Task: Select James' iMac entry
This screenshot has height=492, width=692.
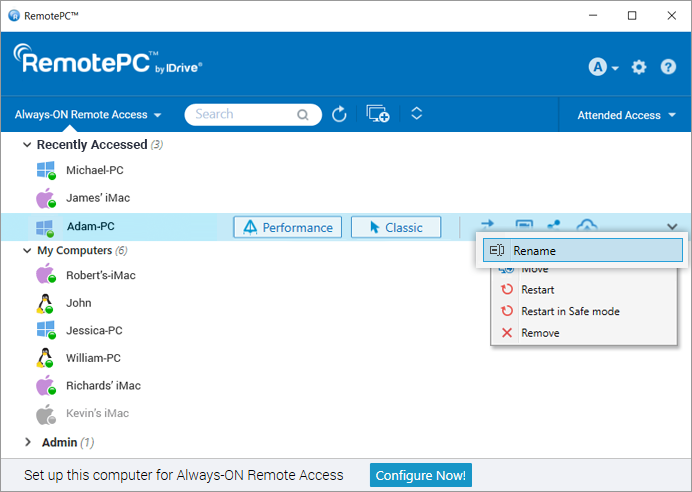Action: pyautogui.click(x=98, y=198)
